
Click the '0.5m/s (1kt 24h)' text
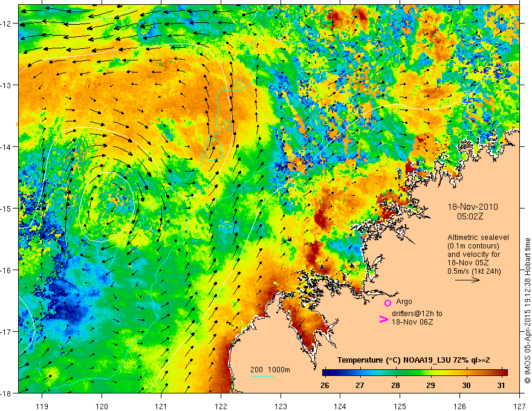[x=474, y=271]
